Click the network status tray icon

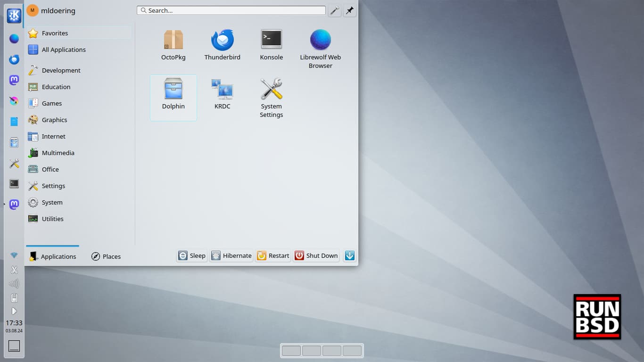click(14, 255)
